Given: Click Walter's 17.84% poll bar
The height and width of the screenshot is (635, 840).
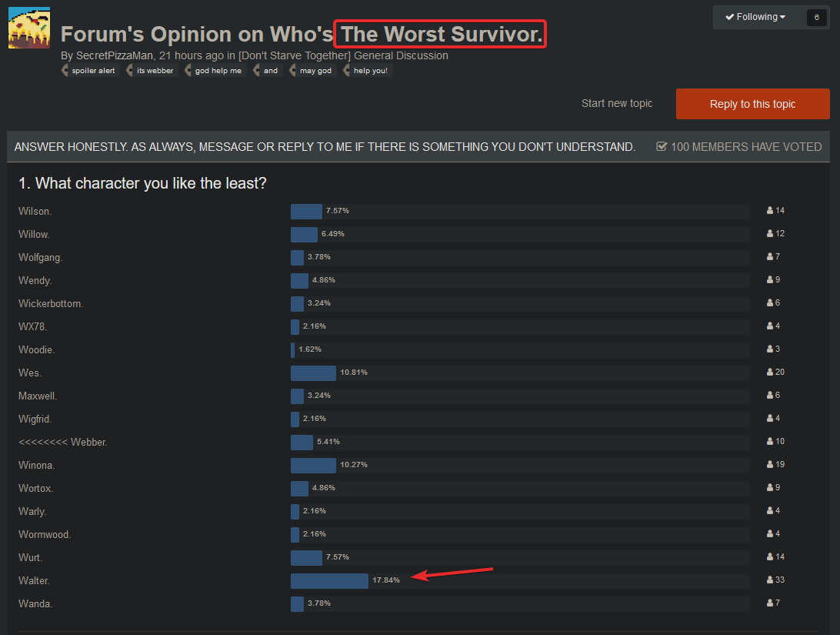Looking at the screenshot, I should tap(329, 580).
